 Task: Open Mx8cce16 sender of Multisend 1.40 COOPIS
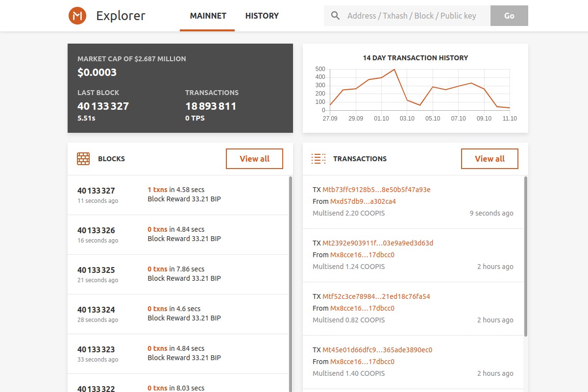(362, 362)
